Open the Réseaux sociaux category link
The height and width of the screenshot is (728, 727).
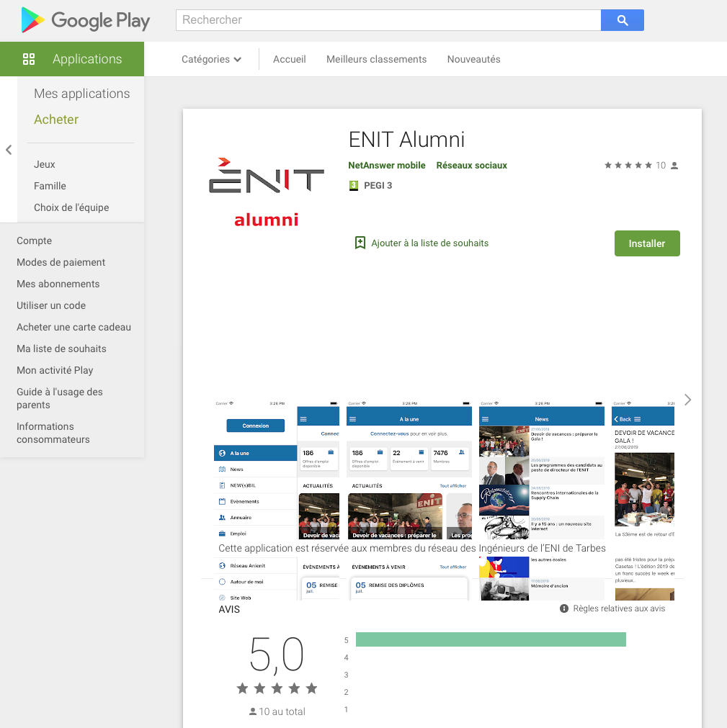pyautogui.click(x=471, y=166)
